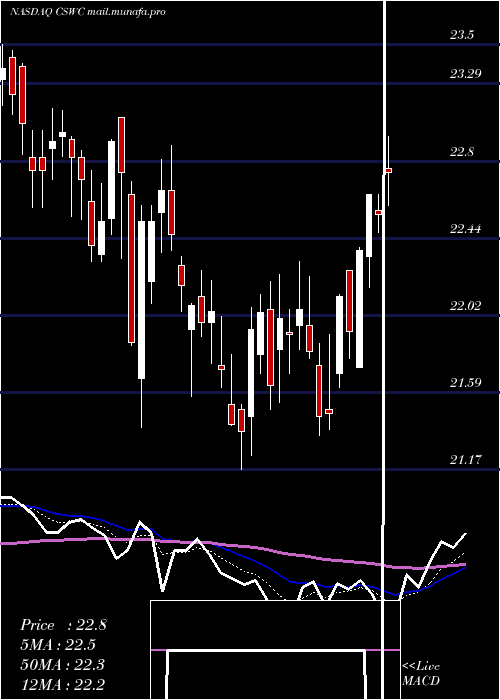Select the 23.29 price label
500x700 pixels.
465,74
